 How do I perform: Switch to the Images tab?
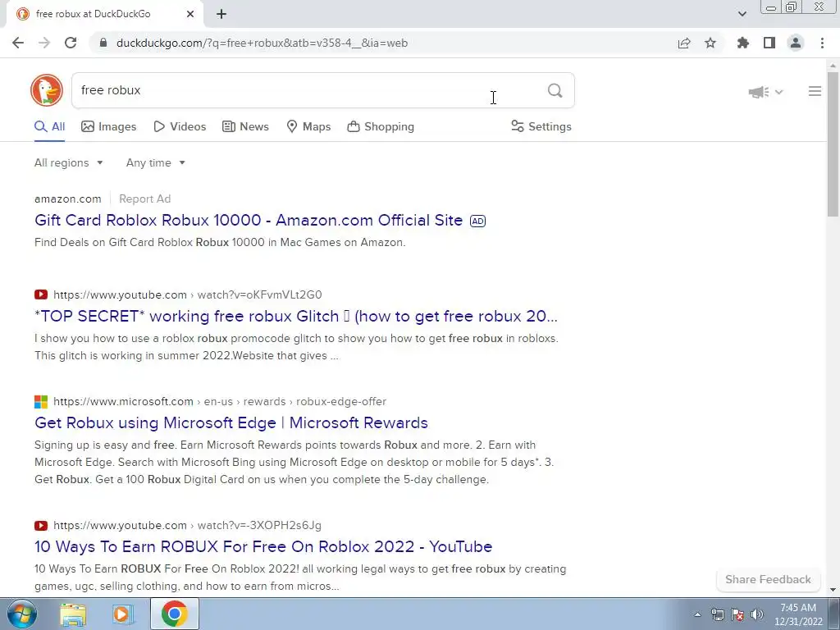point(109,126)
